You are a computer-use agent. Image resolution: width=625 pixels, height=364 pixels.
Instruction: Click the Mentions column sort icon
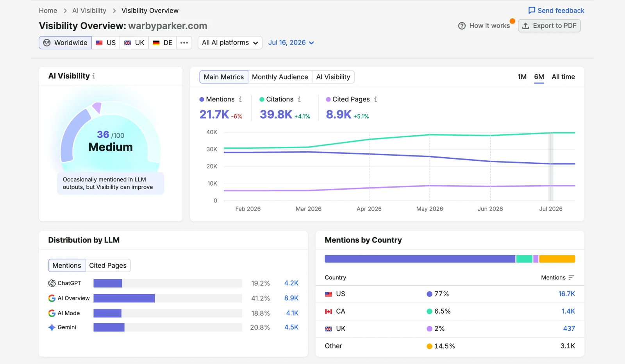click(x=571, y=278)
